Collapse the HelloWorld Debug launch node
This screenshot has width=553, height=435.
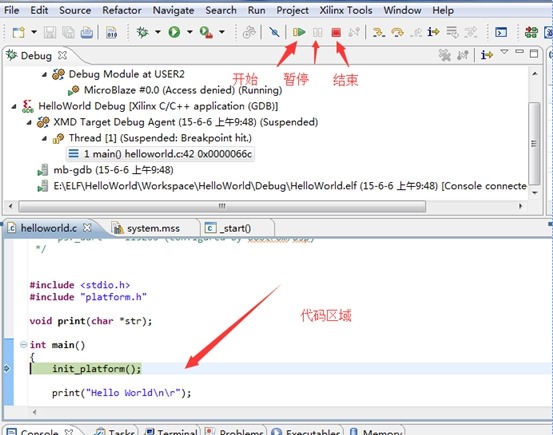13,106
